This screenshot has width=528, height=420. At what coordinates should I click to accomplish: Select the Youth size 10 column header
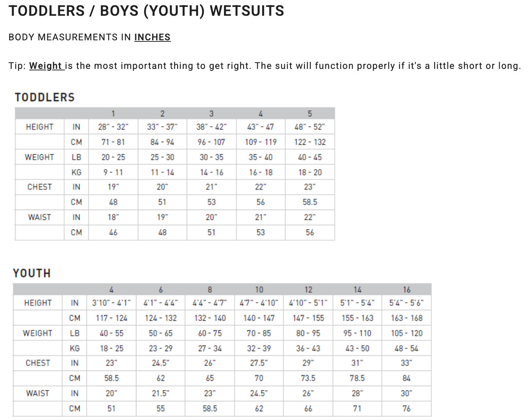tap(259, 290)
